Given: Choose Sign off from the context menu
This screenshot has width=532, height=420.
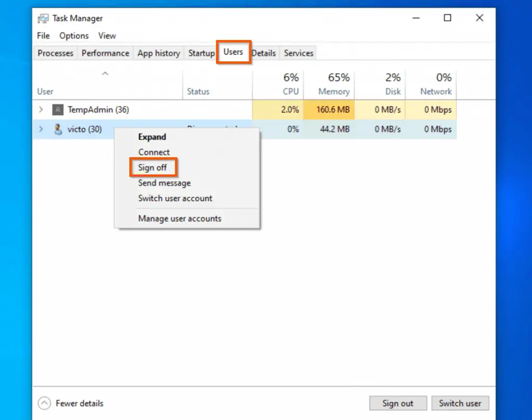Looking at the screenshot, I should coord(152,167).
